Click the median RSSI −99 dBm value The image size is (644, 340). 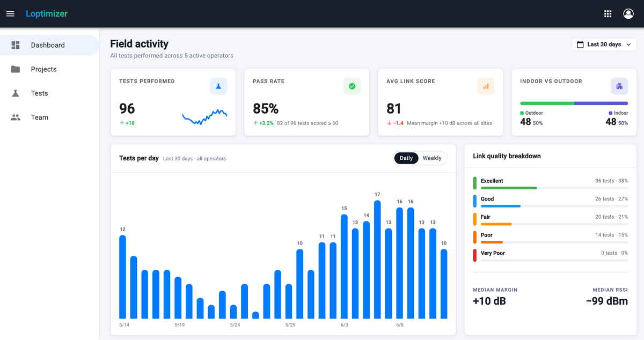(x=606, y=301)
